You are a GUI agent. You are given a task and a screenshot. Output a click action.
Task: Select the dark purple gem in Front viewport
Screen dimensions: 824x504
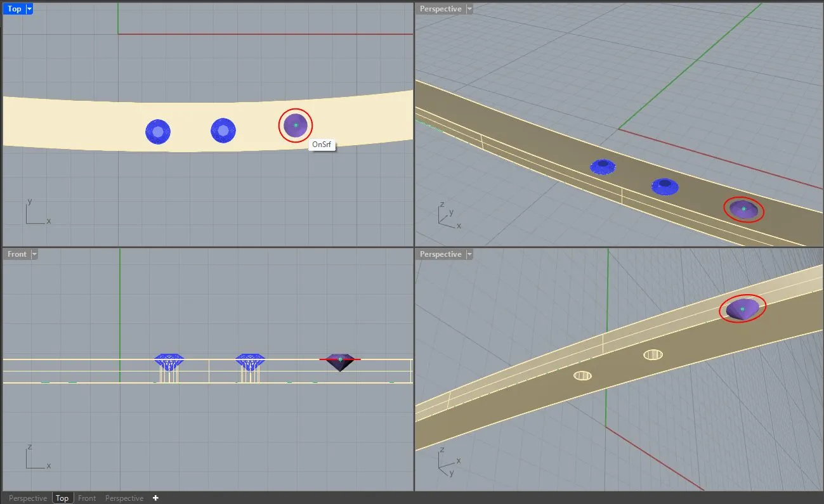tap(340, 363)
